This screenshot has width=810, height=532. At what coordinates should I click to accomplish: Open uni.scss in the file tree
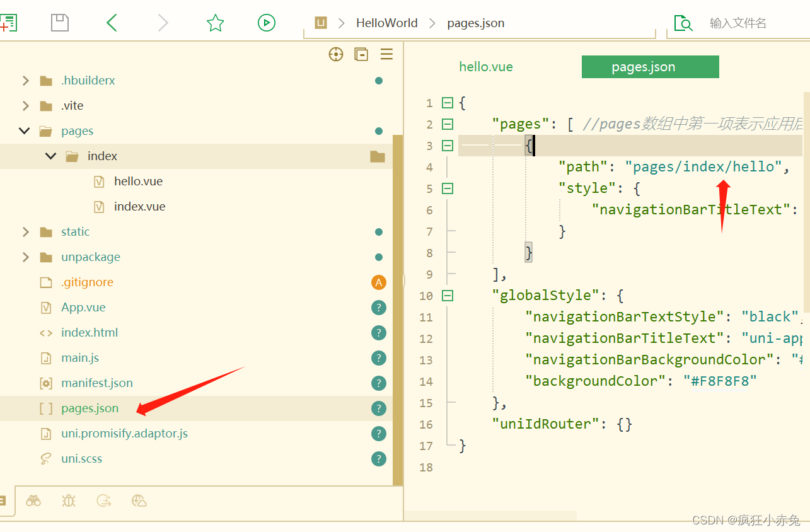[x=81, y=459]
